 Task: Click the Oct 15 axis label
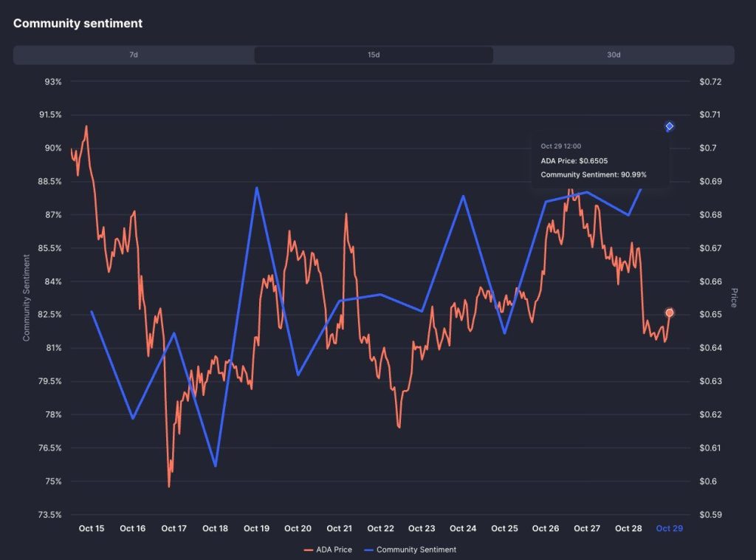coord(91,528)
